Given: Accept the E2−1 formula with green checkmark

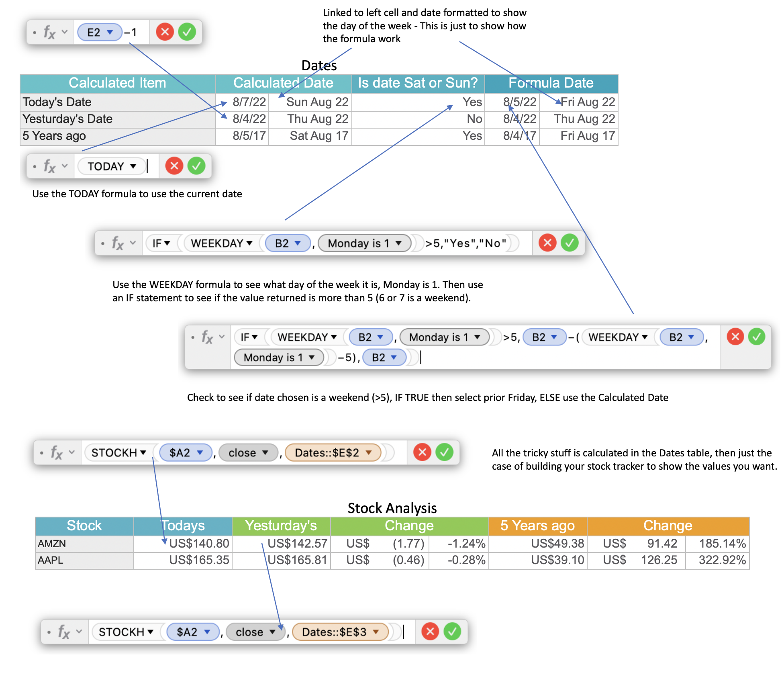Looking at the screenshot, I should coord(187,32).
